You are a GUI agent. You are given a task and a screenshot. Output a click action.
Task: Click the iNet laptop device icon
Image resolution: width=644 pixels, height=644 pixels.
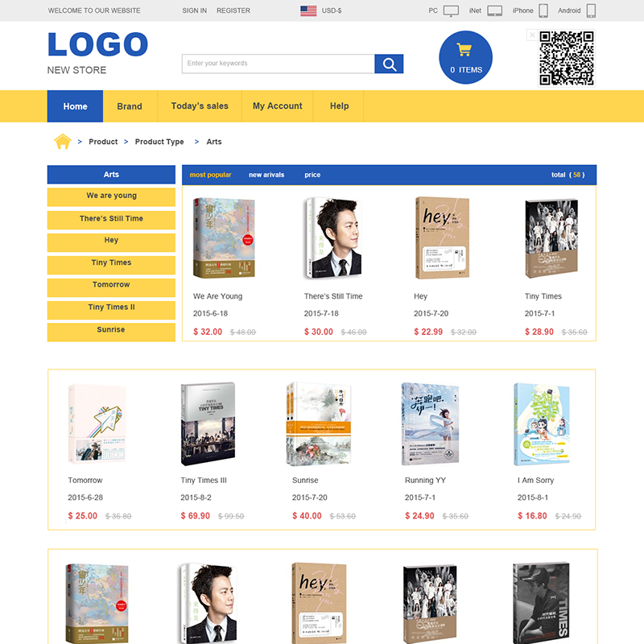pos(495,11)
